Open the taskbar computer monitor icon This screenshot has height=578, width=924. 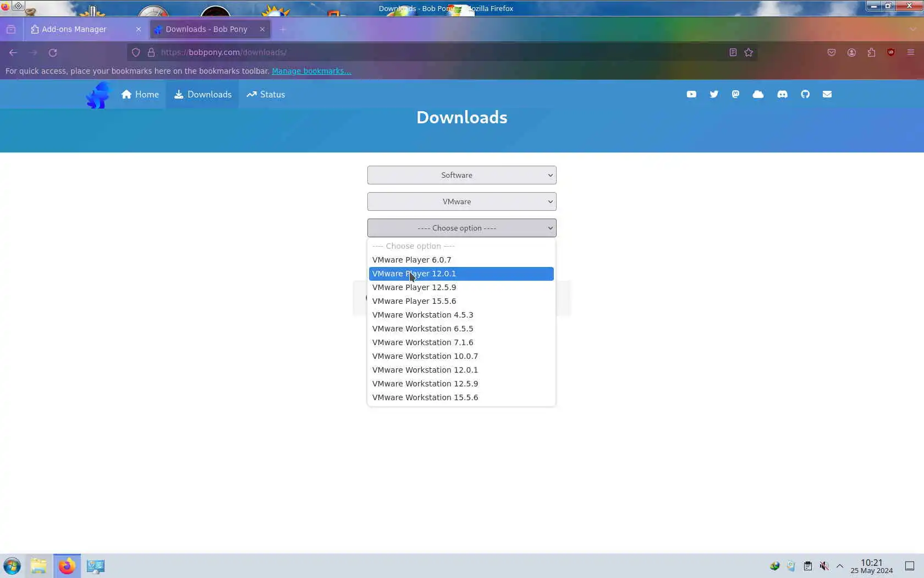96,566
